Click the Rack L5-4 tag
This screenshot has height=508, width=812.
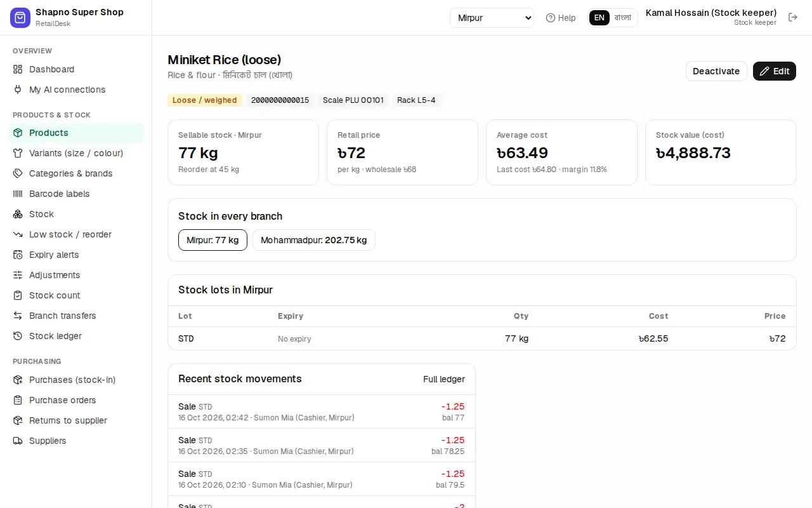[416, 100]
